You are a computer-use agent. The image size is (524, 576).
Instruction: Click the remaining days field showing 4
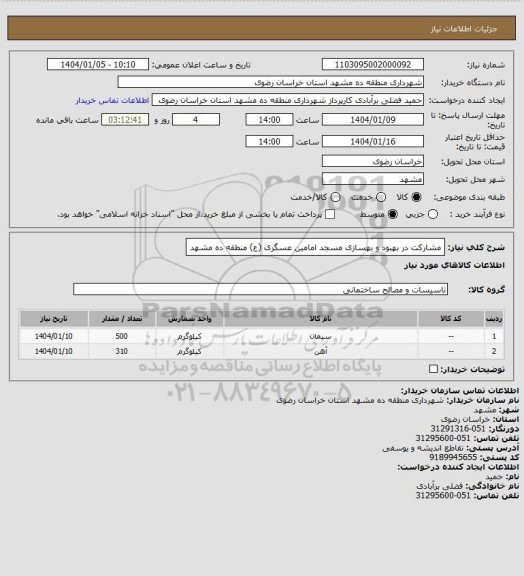[x=196, y=120]
